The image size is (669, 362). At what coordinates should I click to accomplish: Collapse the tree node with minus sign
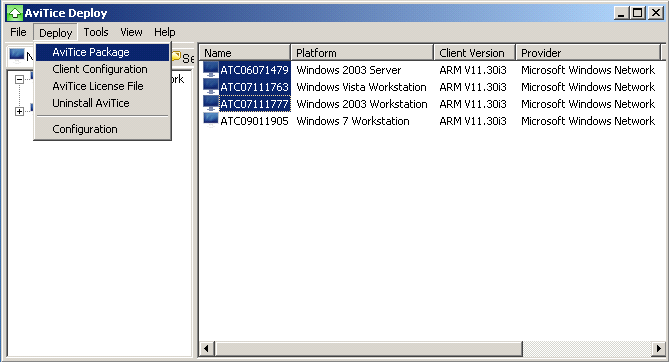click(x=19, y=79)
